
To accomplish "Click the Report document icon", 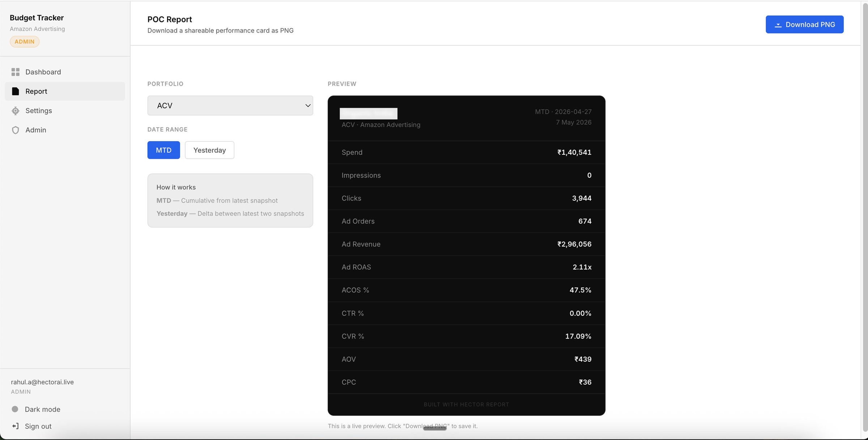I will [15, 91].
